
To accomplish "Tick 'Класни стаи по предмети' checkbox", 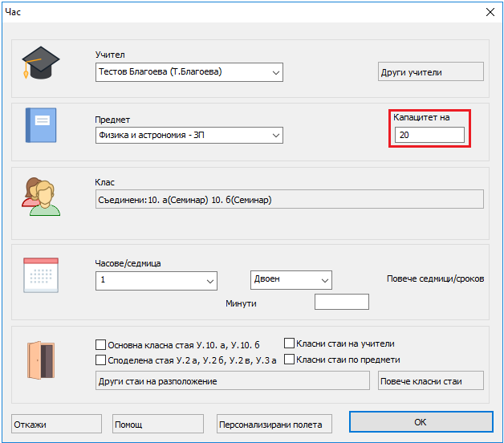I will 290,360.
